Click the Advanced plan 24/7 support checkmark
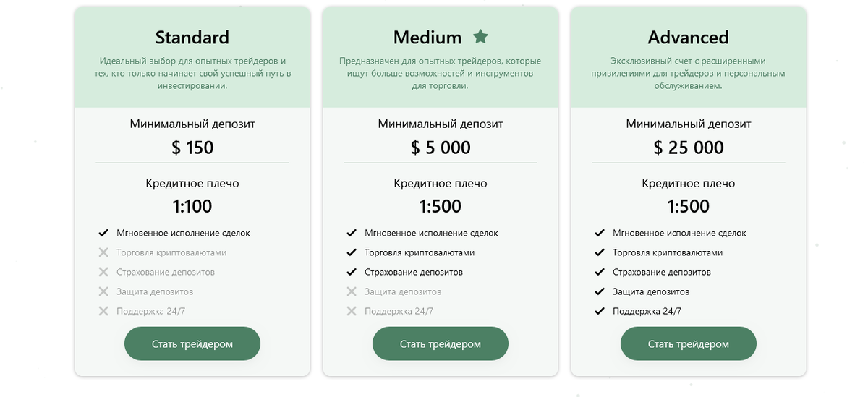This screenshot has height=397, width=868. (599, 311)
